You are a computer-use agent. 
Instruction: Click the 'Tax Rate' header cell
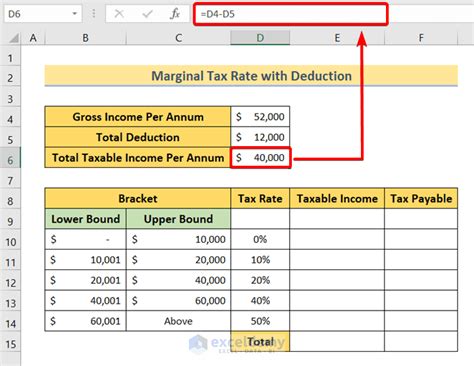coord(260,199)
